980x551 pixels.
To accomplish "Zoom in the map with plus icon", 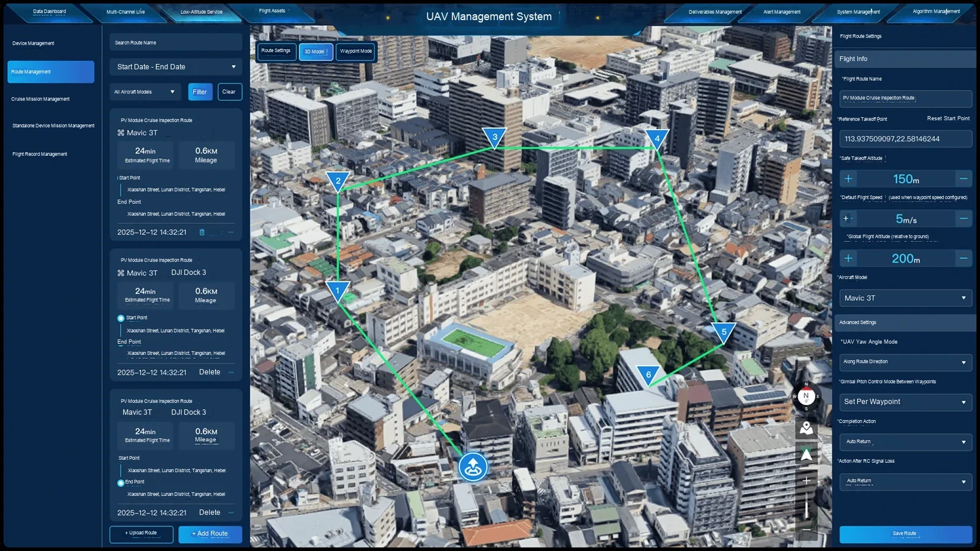I will click(806, 480).
